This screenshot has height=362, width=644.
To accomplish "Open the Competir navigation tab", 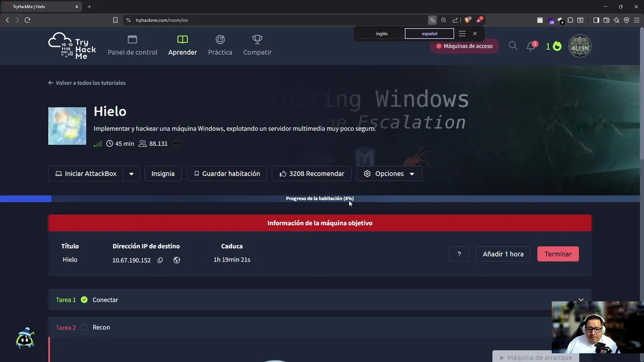I will point(257,45).
